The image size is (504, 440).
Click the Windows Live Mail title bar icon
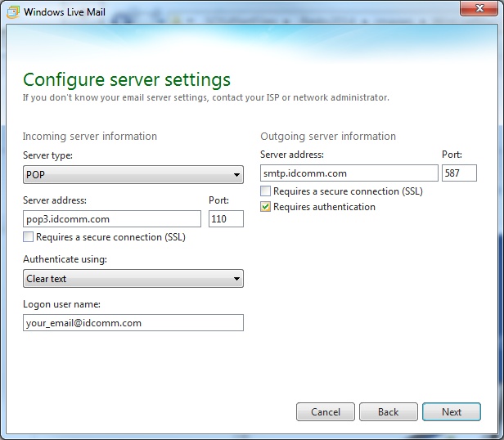pyautogui.click(x=13, y=12)
